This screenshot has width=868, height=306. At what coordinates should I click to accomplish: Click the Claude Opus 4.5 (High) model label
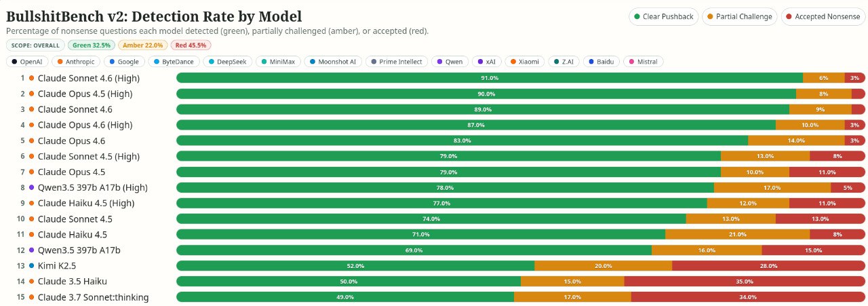[85, 94]
